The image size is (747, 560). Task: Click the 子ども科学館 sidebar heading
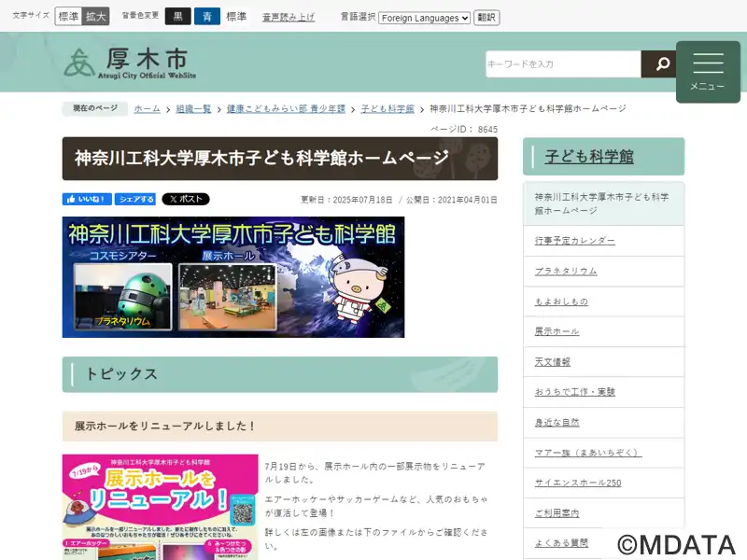[x=589, y=157]
